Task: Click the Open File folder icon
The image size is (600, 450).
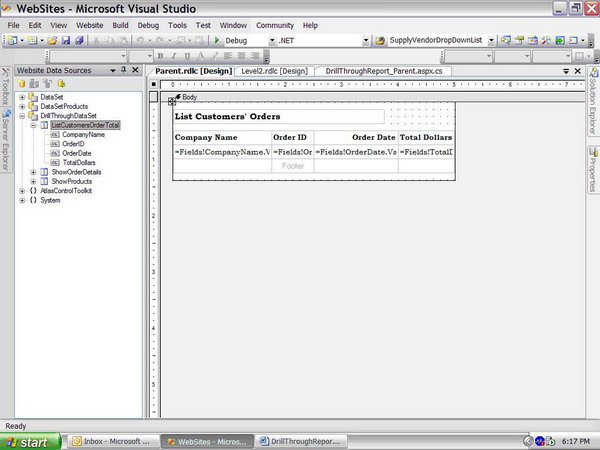Action: [52, 40]
